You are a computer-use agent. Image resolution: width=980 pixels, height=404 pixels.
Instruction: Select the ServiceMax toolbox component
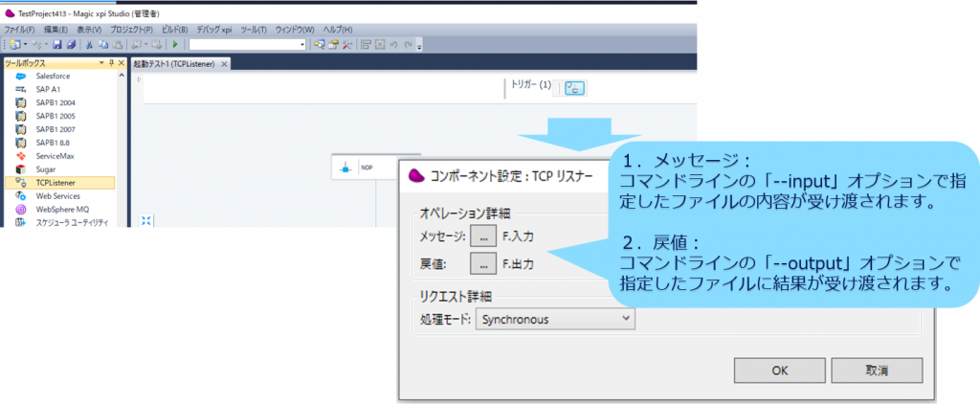55,155
